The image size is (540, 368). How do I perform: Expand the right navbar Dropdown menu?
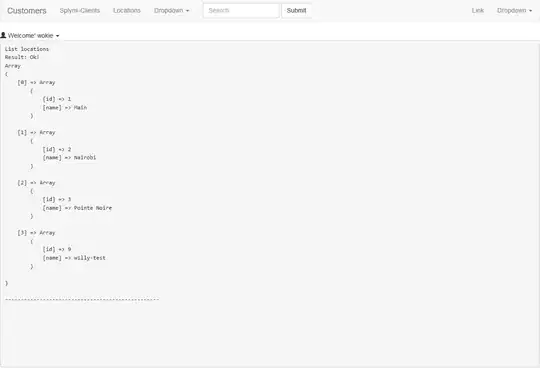pyautogui.click(x=514, y=11)
